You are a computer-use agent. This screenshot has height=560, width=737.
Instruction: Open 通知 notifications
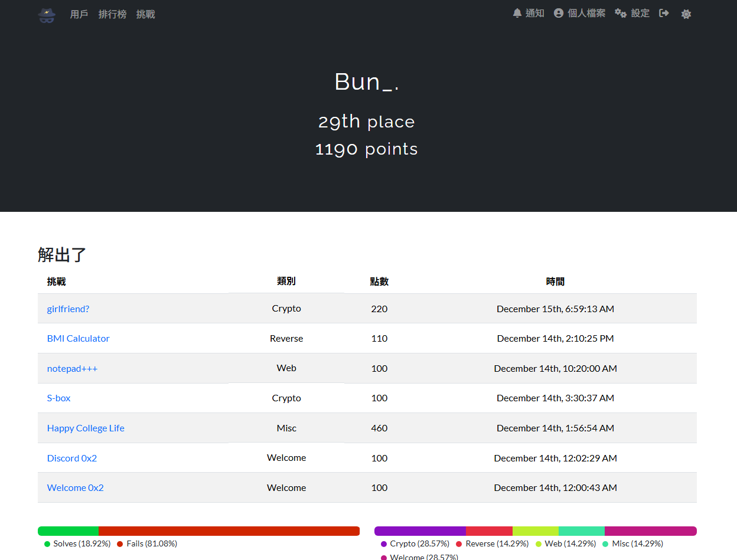(x=529, y=13)
